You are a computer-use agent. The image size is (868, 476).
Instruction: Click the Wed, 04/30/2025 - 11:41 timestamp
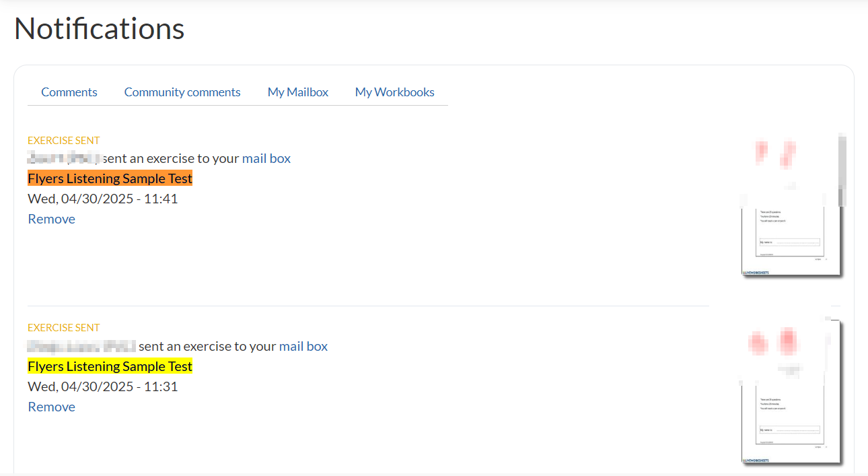click(103, 199)
